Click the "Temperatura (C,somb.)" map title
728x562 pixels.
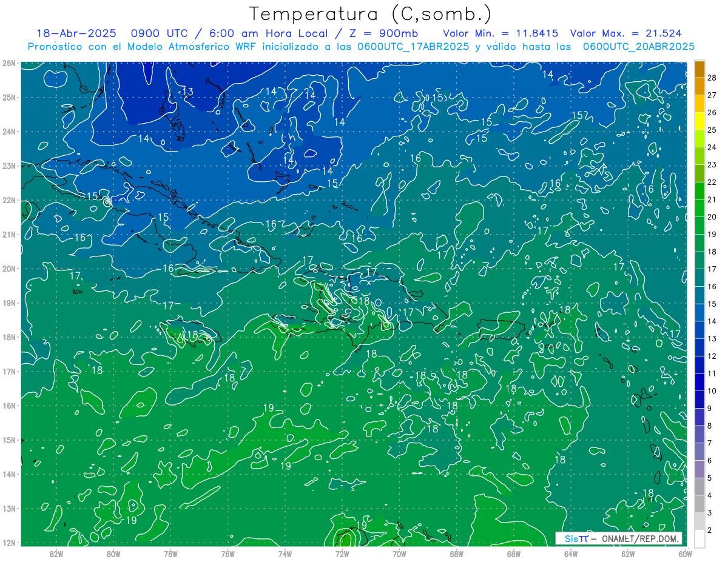point(370,14)
